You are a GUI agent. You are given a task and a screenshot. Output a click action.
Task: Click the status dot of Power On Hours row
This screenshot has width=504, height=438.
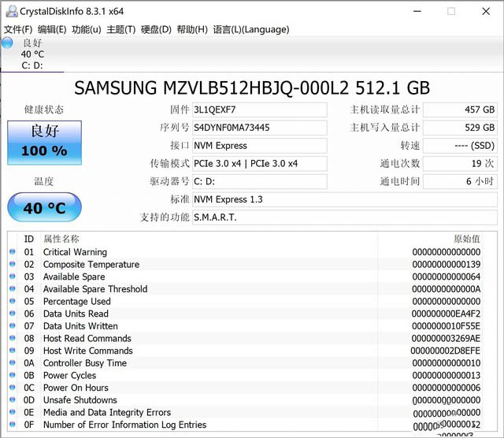pos(13,388)
